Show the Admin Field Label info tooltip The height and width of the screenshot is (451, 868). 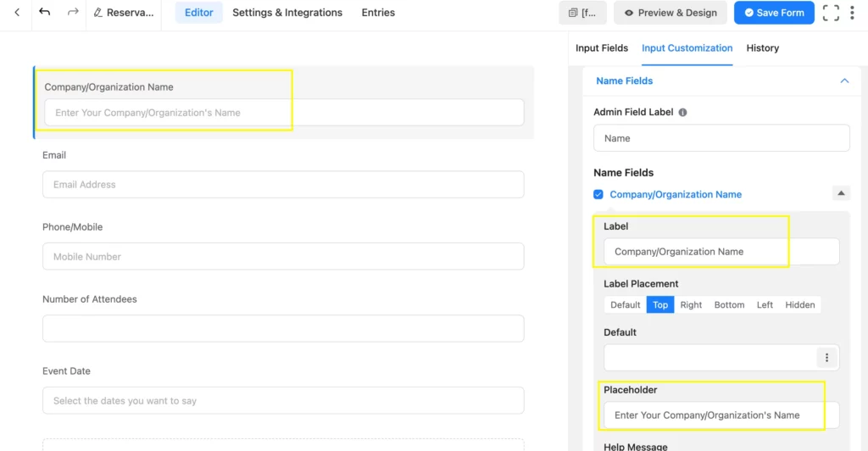click(682, 113)
